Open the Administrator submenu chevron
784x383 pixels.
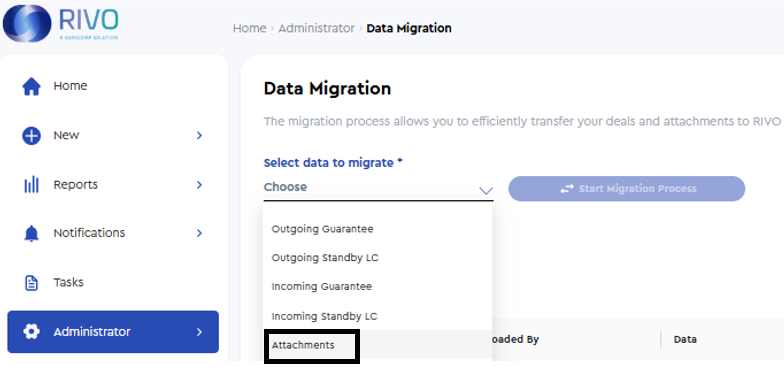[x=200, y=332]
